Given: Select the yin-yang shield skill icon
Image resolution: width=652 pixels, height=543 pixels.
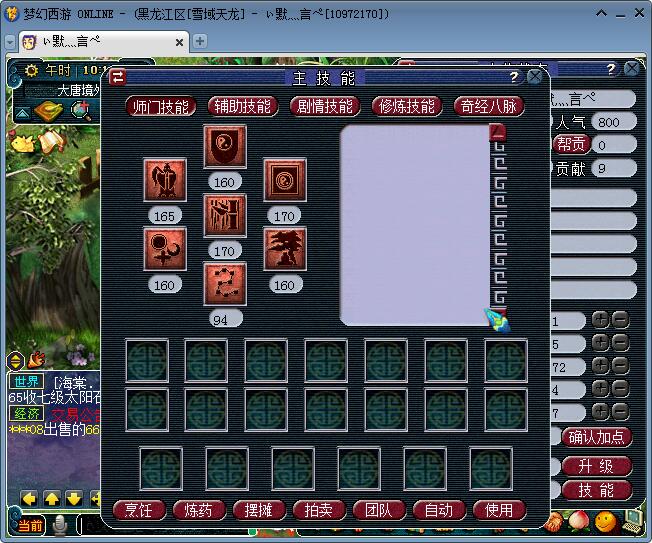Looking at the screenshot, I should 225,146.
